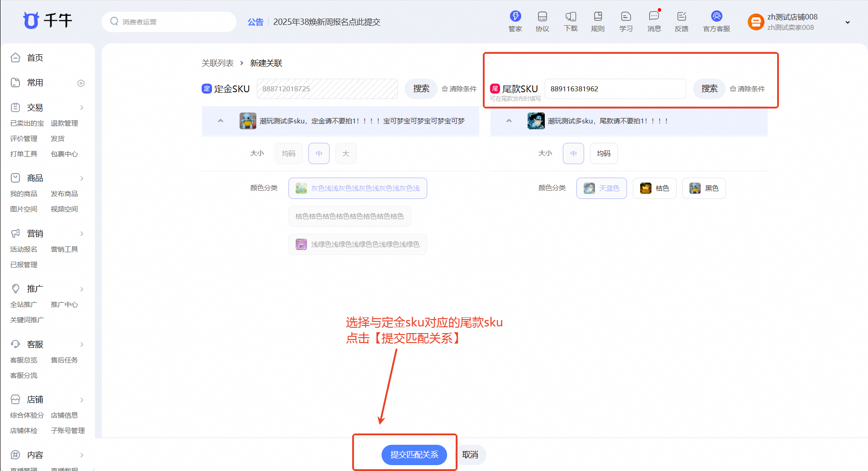Open 活动报名 in the sidebar
The height and width of the screenshot is (471, 868).
click(x=24, y=249)
